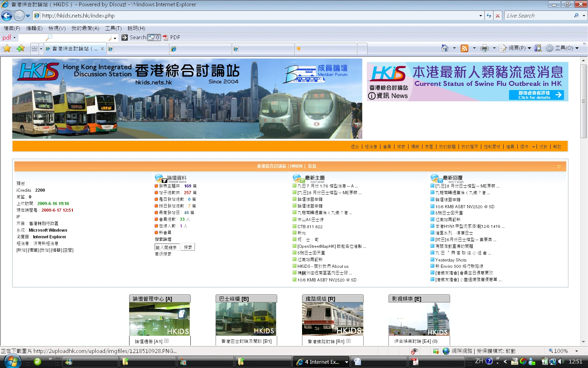Screen dimensions: 588x368
Task: Open the 檔案(F) menu
Action: [x=12, y=28]
